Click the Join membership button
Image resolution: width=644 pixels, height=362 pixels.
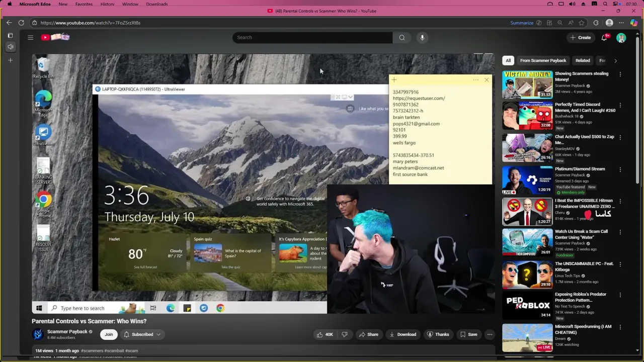[109, 334]
